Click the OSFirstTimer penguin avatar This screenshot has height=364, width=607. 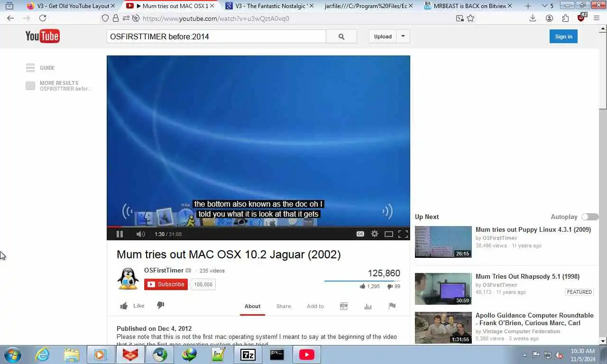pos(128,278)
